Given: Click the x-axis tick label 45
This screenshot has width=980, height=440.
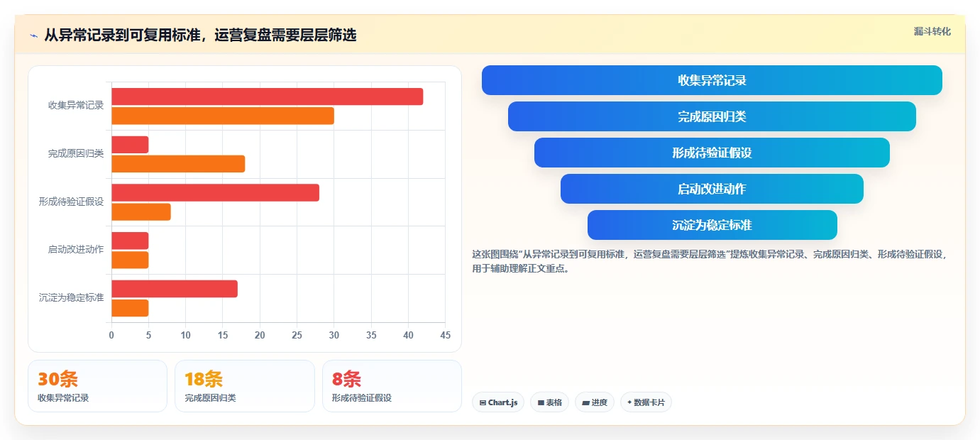Looking at the screenshot, I should (445, 335).
